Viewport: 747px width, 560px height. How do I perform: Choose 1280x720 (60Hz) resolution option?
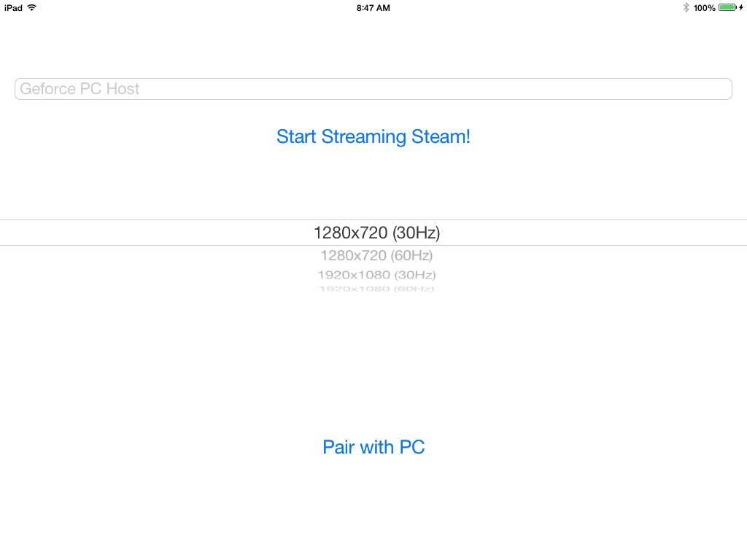[x=376, y=256]
